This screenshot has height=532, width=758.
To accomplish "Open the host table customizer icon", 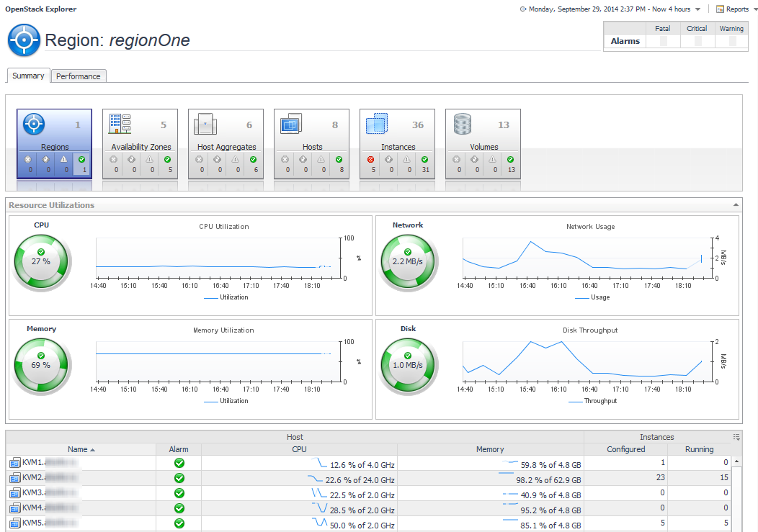I will tap(736, 437).
